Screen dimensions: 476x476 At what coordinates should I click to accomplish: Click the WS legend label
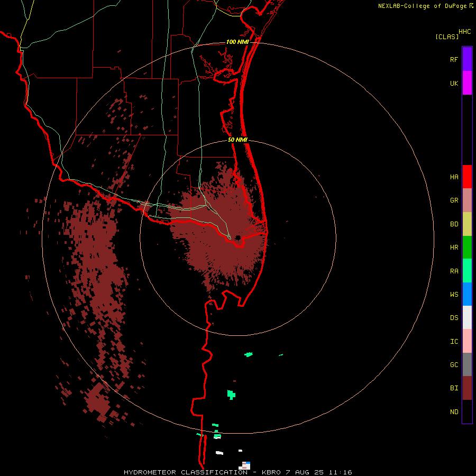click(454, 295)
